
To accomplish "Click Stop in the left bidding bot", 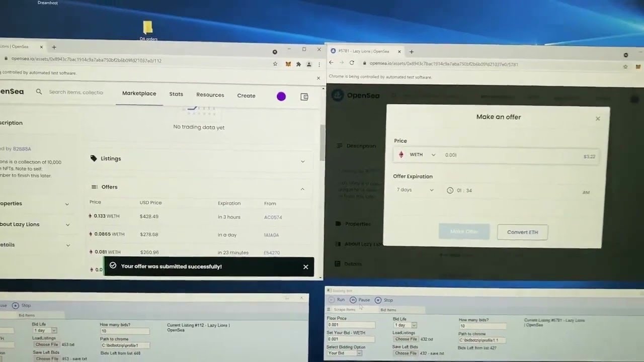I will pyautogui.click(x=22, y=305).
